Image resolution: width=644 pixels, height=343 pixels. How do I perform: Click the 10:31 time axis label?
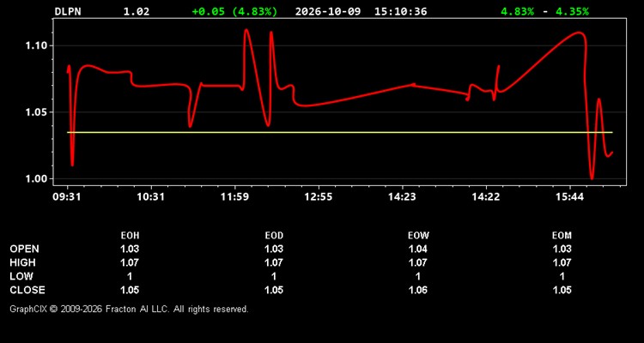coord(151,196)
